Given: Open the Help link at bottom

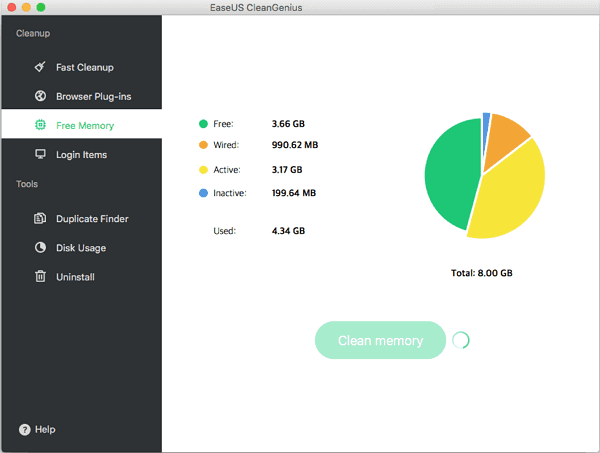Looking at the screenshot, I should coord(45,429).
